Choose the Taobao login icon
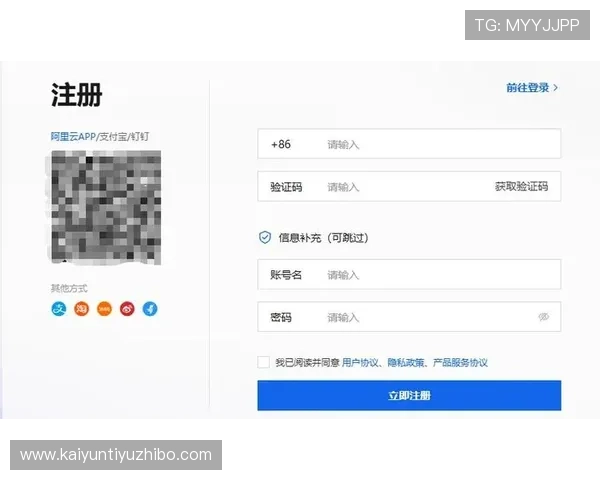 pyautogui.click(x=82, y=309)
